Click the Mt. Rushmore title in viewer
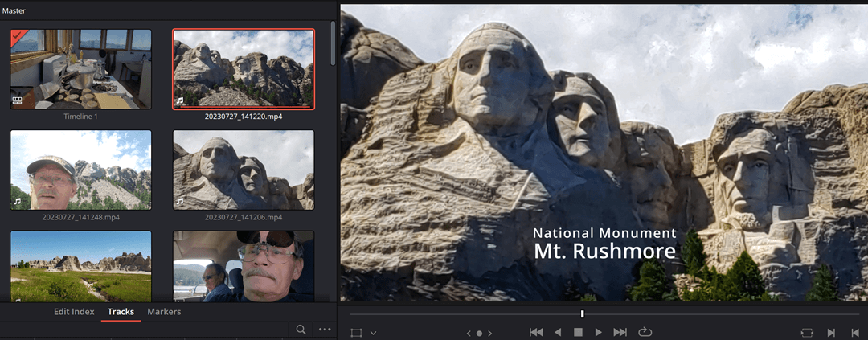 (x=604, y=251)
